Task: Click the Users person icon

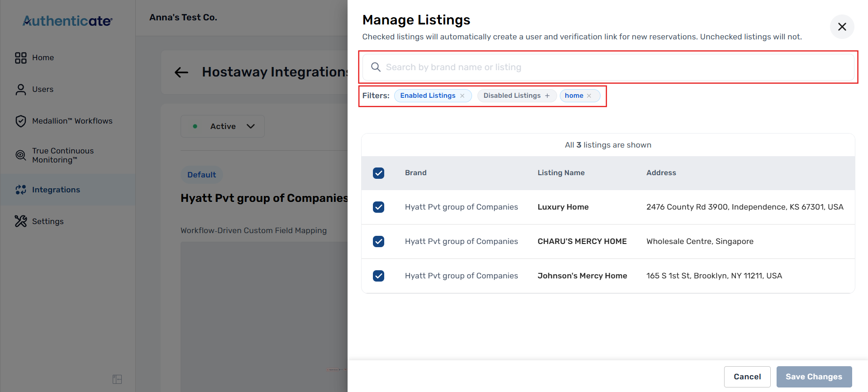Action: (x=21, y=90)
